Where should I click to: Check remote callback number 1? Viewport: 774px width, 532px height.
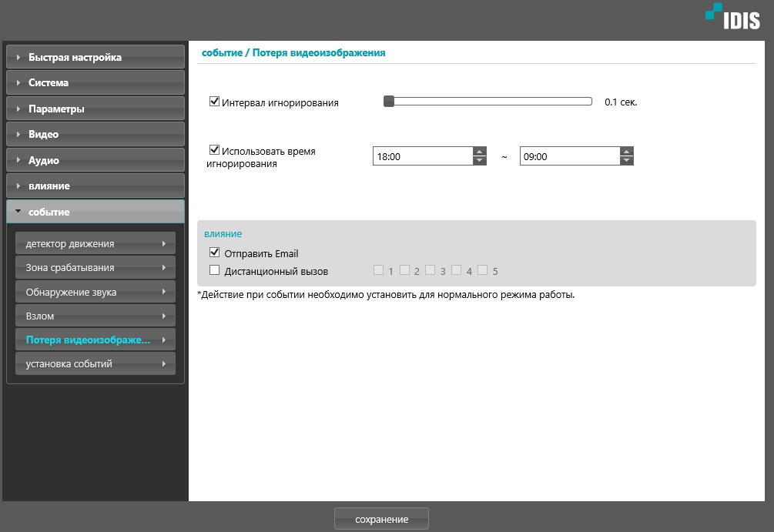tap(378, 270)
